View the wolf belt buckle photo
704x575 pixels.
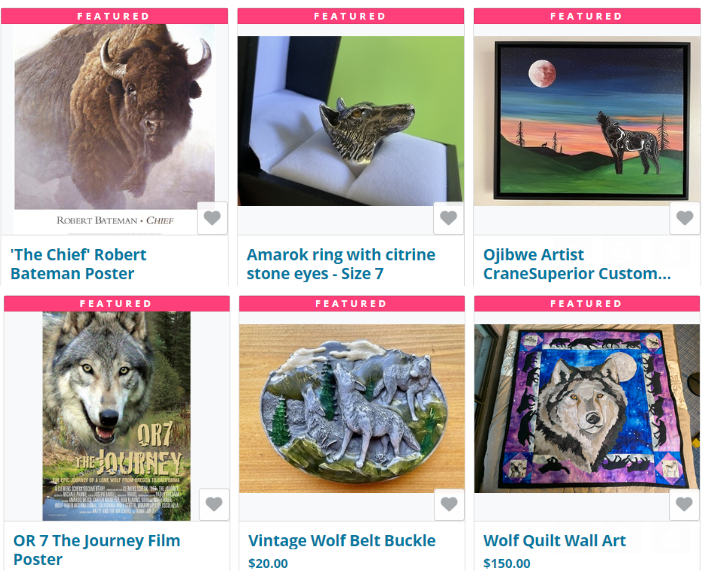(352, 408)
